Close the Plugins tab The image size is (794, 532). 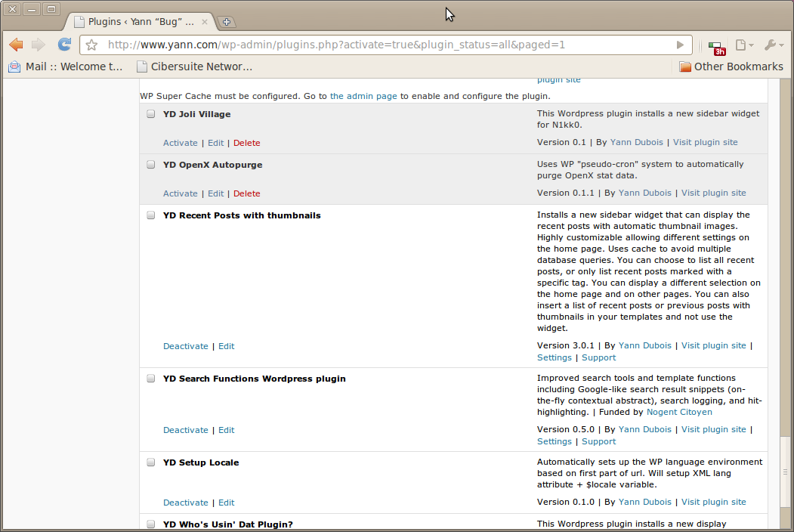point(205,22)
